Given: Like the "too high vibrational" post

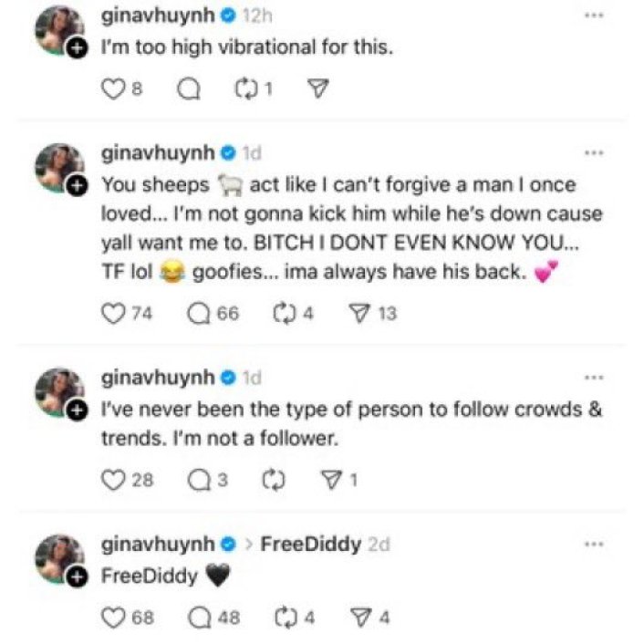Looking at the screenshot, I should tap(113, 88).
